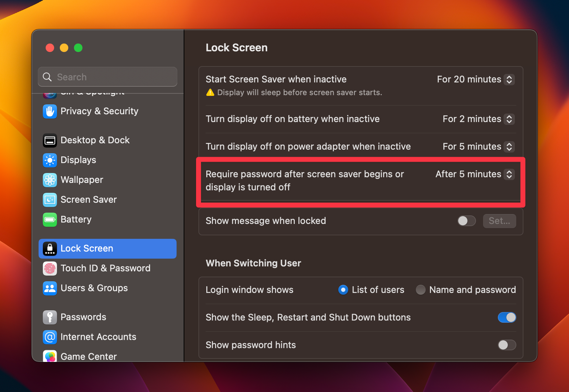The image size is (569, 392).
Task: Select the Touch ID & Password fingerprint icon
Action: [50, 268]
